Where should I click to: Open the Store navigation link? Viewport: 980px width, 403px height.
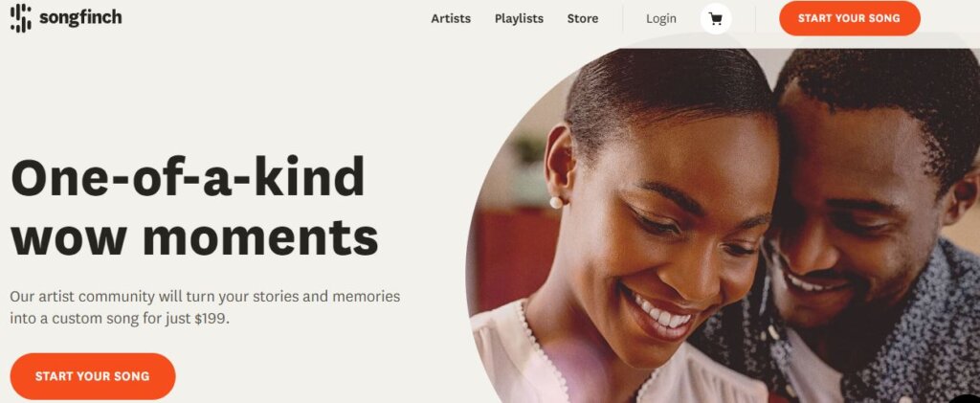tap(583, 19)
